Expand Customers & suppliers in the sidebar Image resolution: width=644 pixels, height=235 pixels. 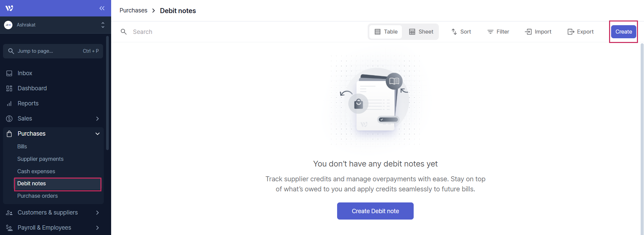[x=97, y=213]
